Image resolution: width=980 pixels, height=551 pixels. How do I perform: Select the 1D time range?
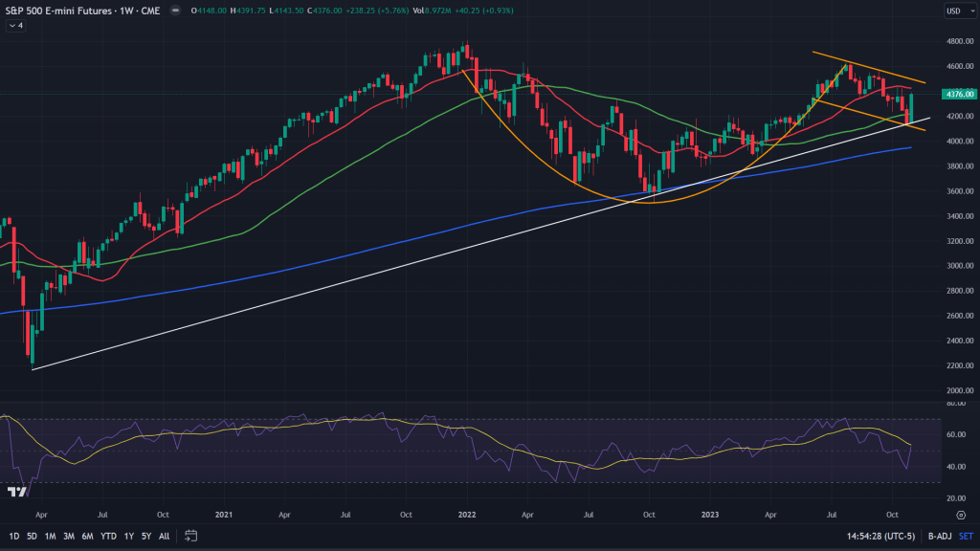[x=13, y=535]
